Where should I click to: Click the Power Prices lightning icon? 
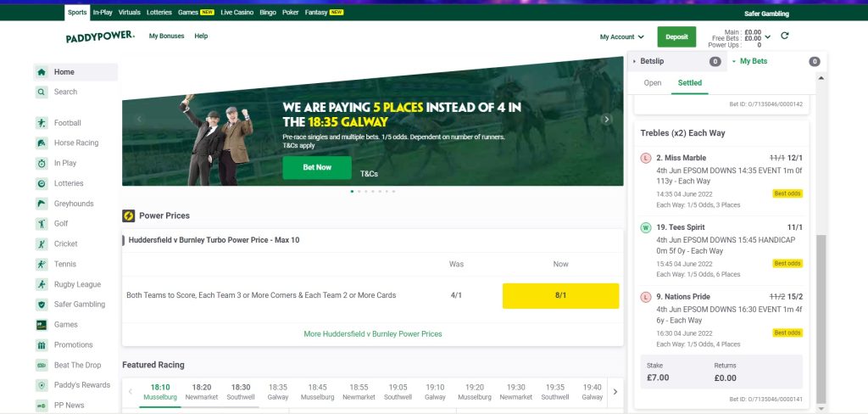tap(129, 215)
